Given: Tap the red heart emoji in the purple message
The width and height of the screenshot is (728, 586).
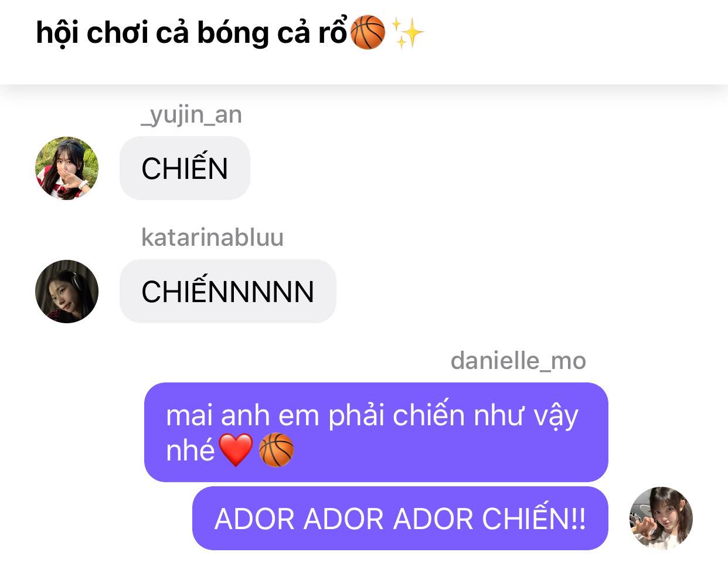Looking at the screenshot, I should [x=236, y=450].
